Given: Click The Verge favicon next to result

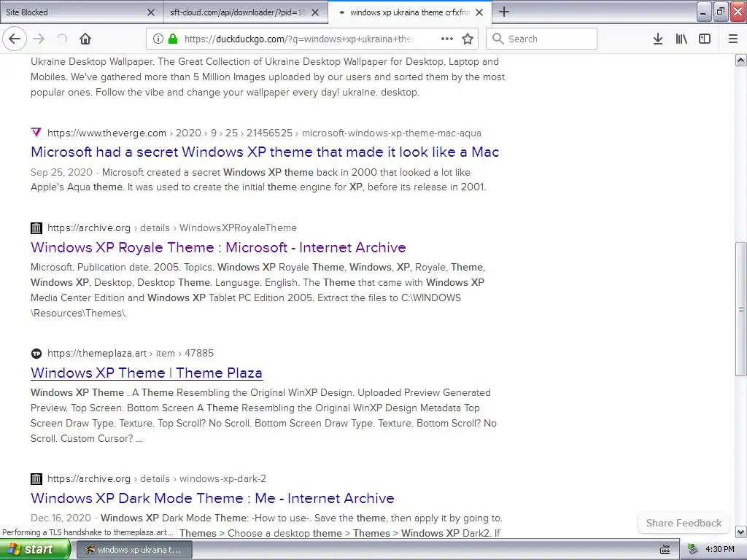Looking at the screenshot, I should (x=36, y=133).
